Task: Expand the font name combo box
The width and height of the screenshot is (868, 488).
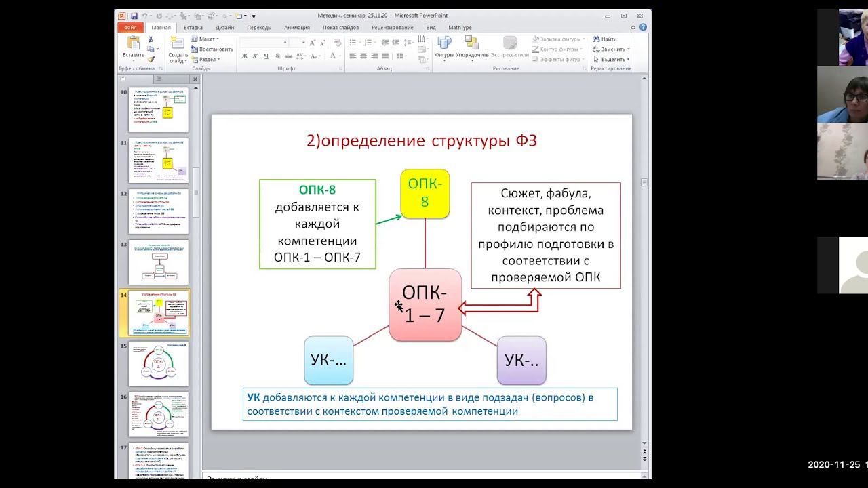Action: [x=285, y=43]
